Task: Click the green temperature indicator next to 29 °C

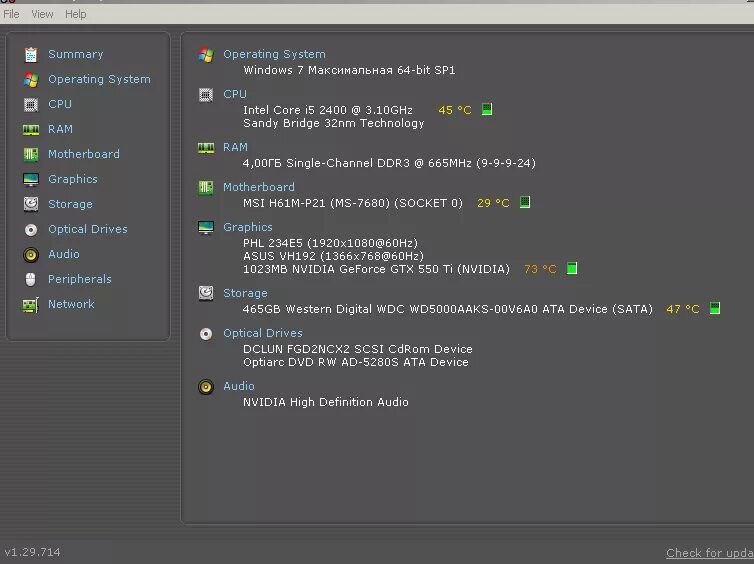Action: (525, 202)
